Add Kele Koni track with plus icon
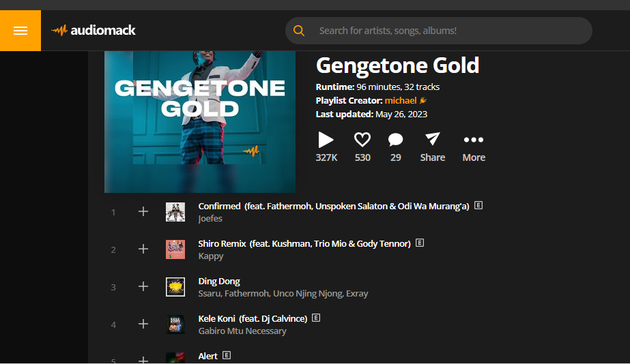The image size is (630, 364). 143,324
